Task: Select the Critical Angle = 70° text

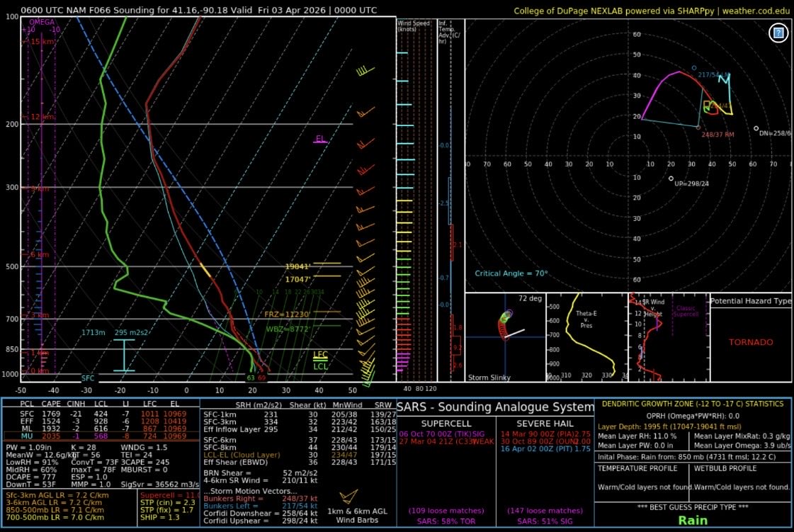Action: (511, 273)
